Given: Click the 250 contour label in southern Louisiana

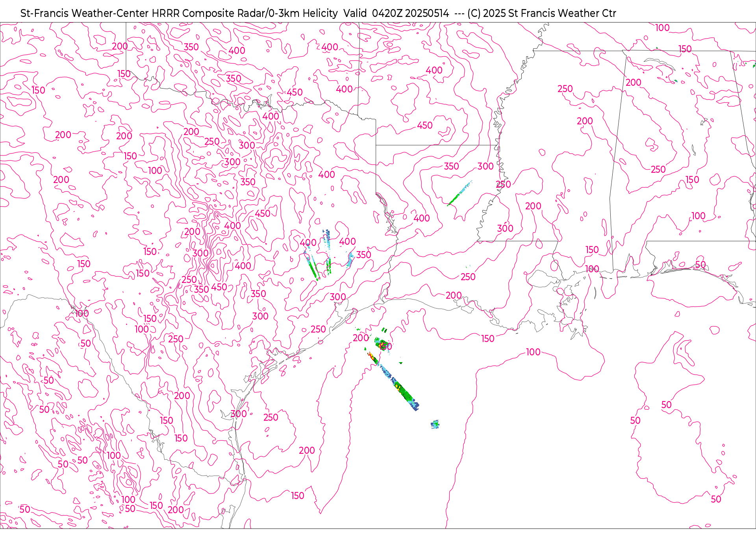Looking at the screenshot, I should click(x=468, y=277).
